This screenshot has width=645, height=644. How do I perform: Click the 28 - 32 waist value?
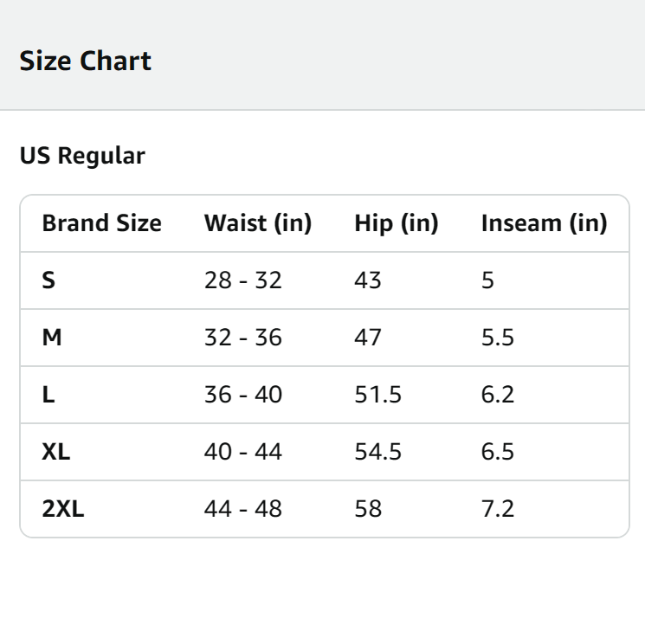tap(242, 280)
